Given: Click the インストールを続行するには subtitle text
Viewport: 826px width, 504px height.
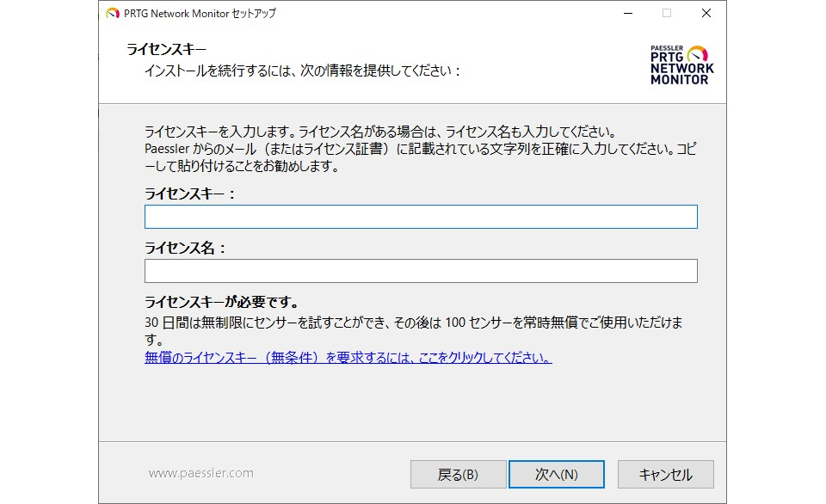Looking at the screenshot, I should click(303, 71).
